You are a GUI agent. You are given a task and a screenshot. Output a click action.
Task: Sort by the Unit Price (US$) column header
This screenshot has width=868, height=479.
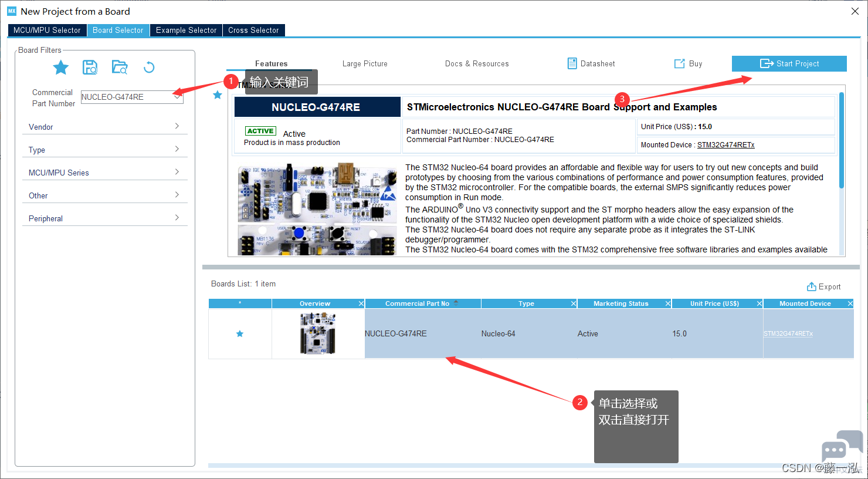714,303
